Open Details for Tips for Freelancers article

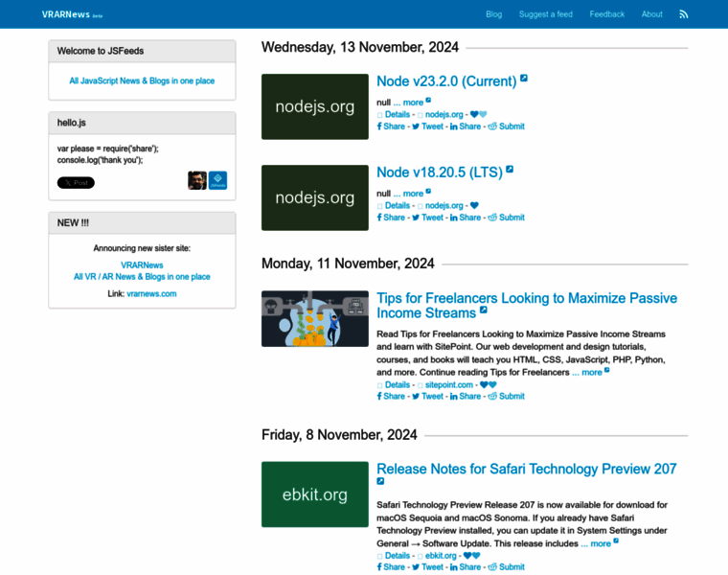point(398,384)
